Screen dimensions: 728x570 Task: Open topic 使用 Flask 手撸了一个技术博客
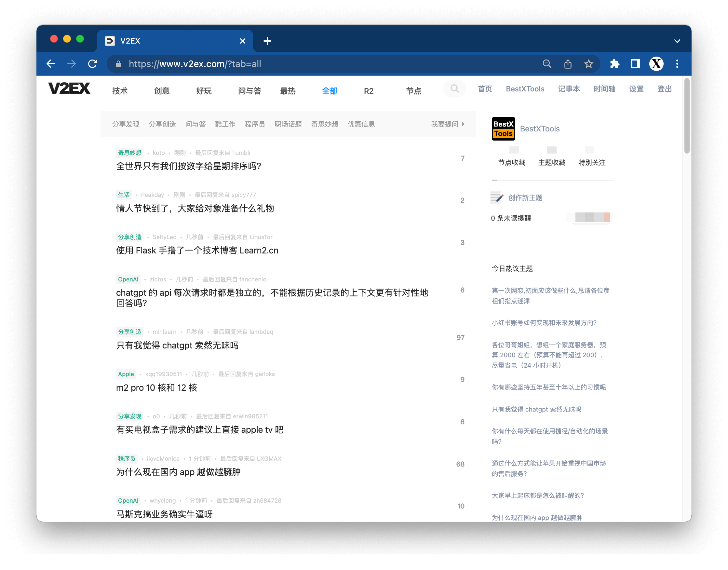pyautogui.click(x=197, y=250)
